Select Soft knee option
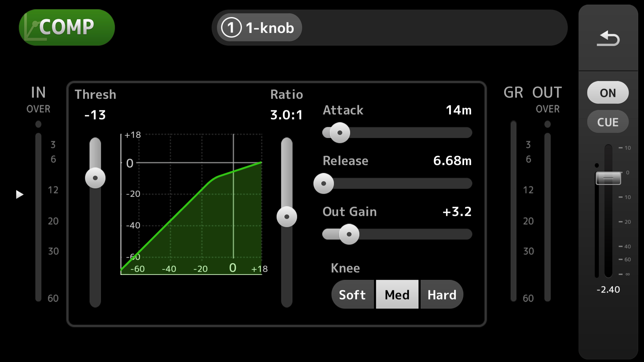 (x=352, y=295)
